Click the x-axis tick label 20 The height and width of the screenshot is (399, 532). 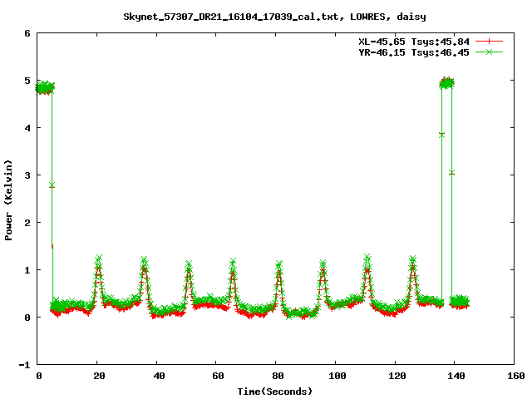99,376
